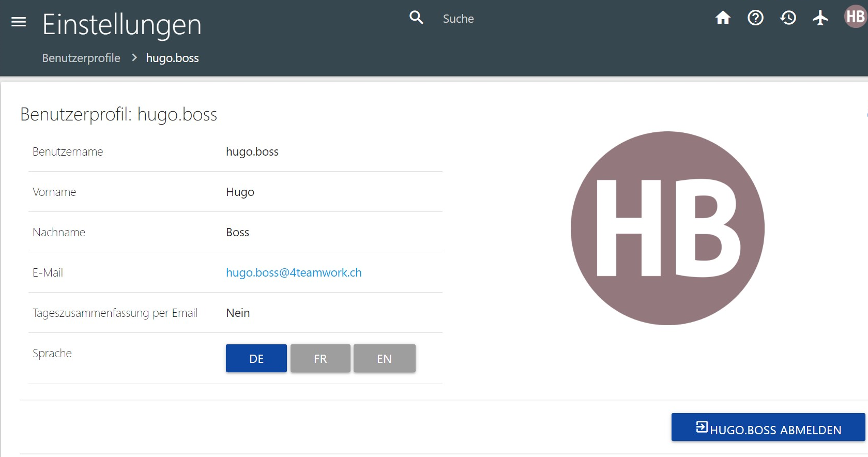The image size is (868, 457).
Task: Click the E-Mail label
Action: (48, 272)
